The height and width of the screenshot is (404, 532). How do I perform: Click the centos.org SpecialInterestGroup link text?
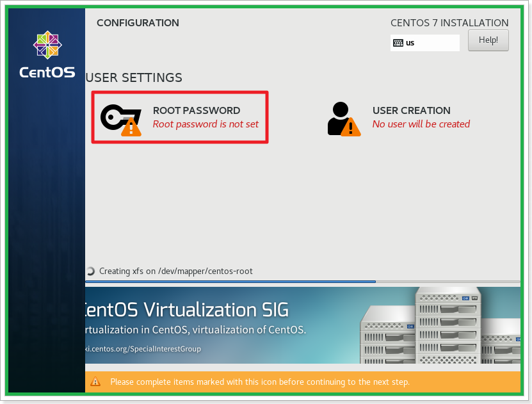click(x=143, y=349)
